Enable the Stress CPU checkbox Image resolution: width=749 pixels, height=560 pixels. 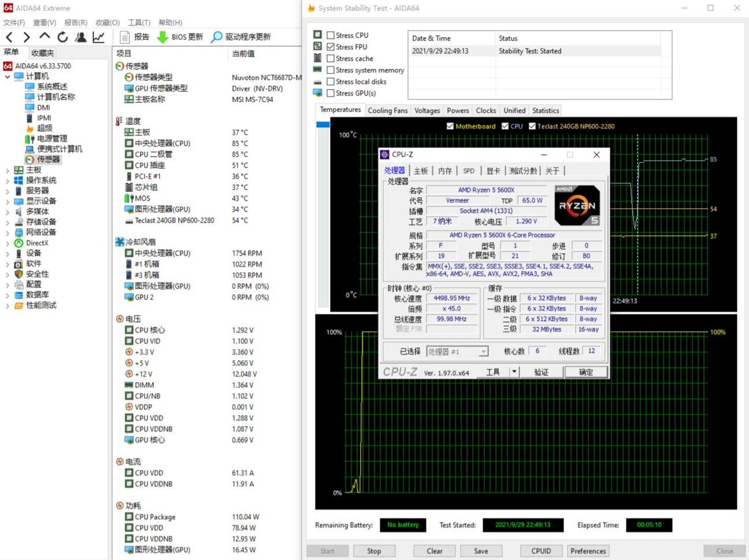331,35
